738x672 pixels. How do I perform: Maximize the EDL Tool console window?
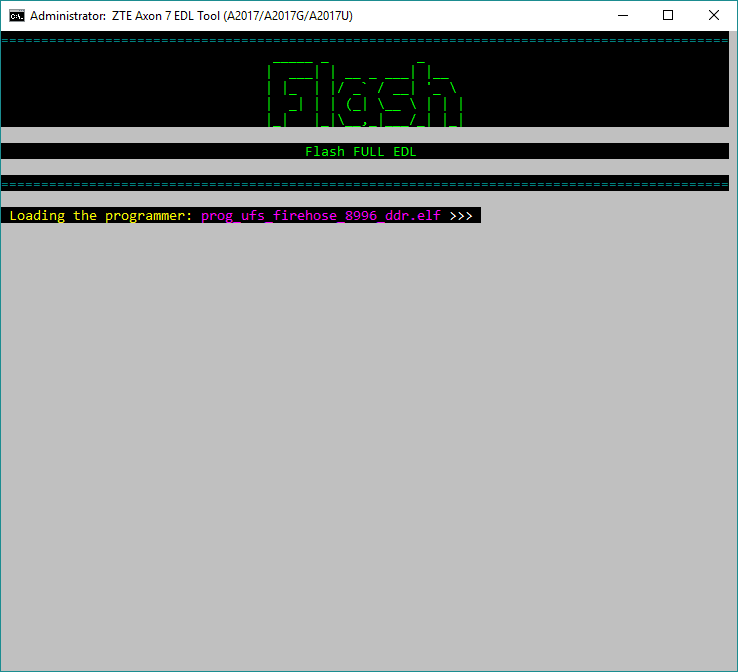click(x=667, y=16)
